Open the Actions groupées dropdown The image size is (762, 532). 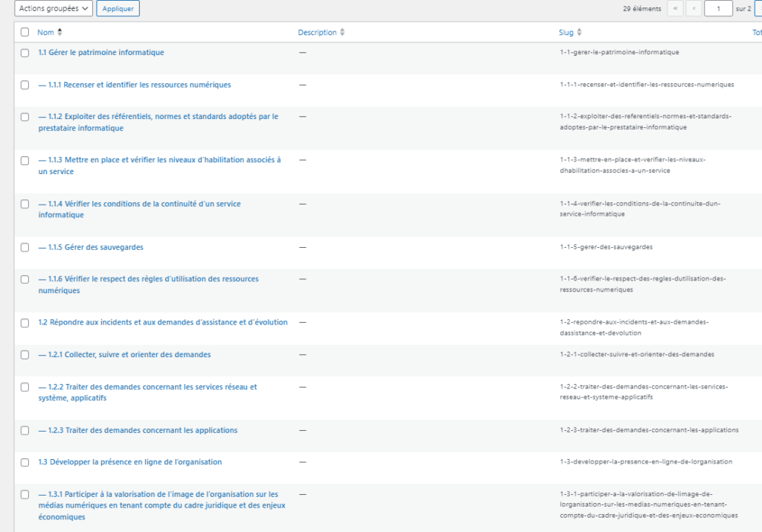[x=54, y=9]
